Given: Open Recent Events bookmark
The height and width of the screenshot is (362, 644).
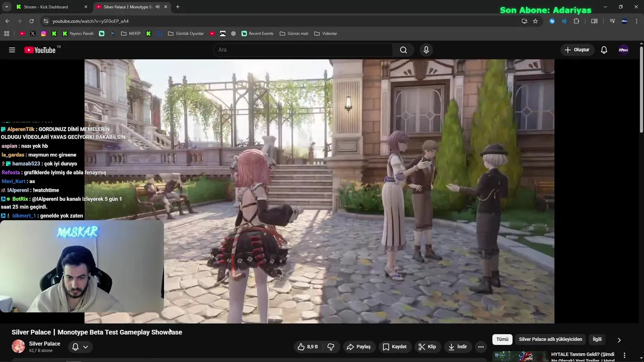Looking at the screenshot, I should click(257, 34).
